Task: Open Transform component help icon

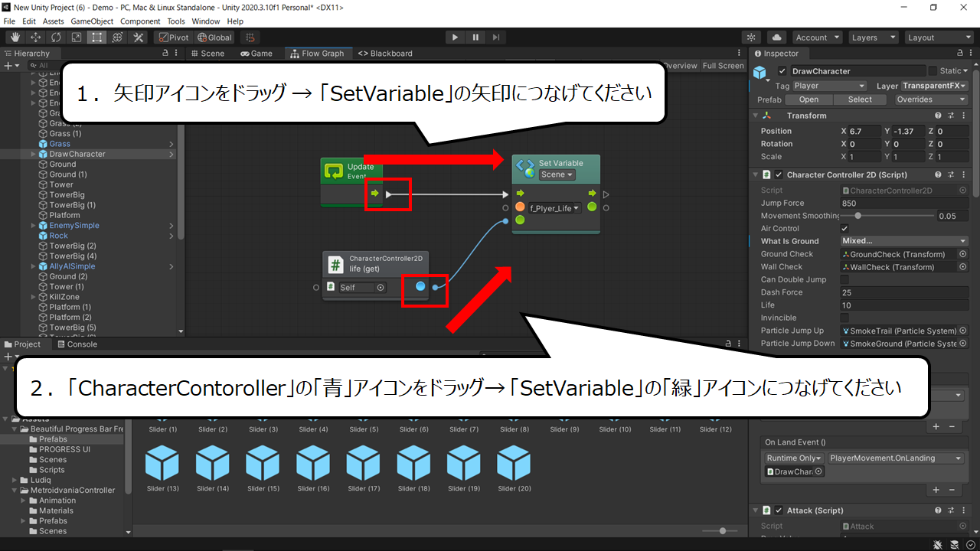Action: [938, 116]
